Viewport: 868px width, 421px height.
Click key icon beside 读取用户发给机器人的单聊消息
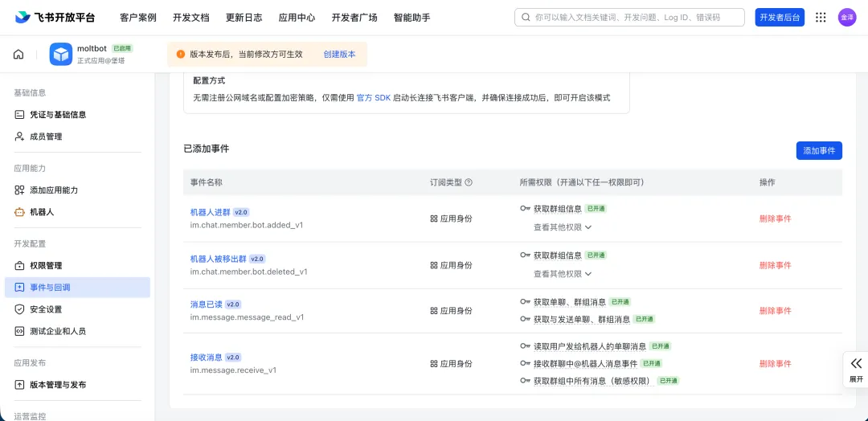point(526,345)
